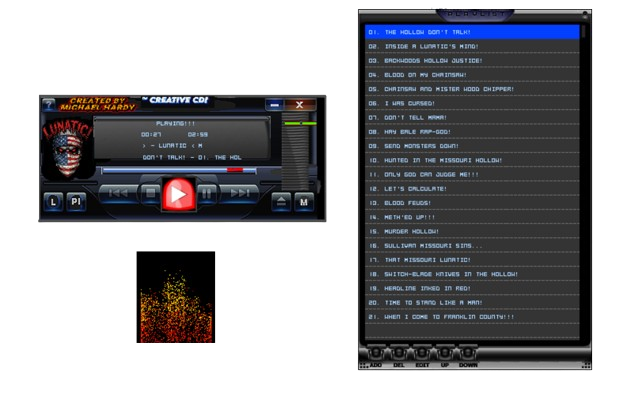The image size is (624, 400).
Task: Click the ADD button in playlist
Action: (376, 353)
